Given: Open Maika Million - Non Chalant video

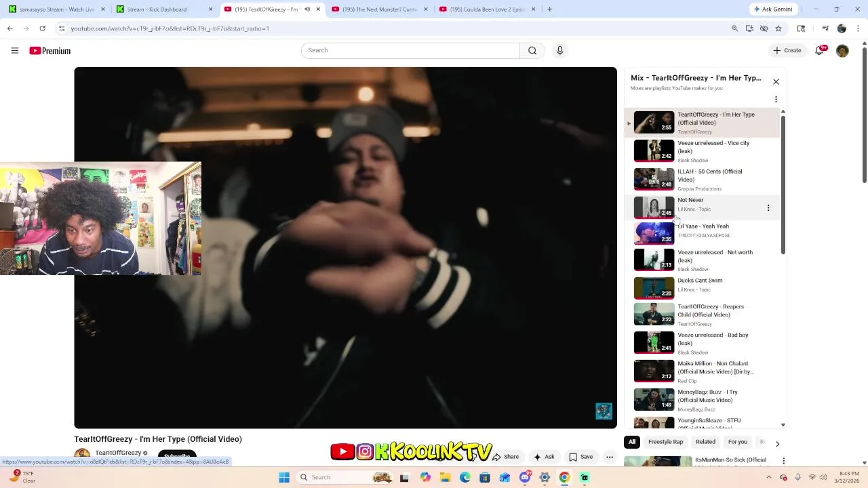Looking at the screenshot, I should click(x=702, y=371).
